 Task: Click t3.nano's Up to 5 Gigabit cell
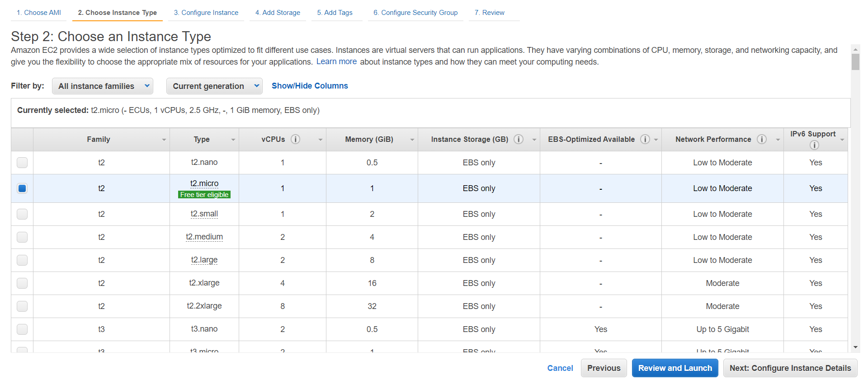722,329
